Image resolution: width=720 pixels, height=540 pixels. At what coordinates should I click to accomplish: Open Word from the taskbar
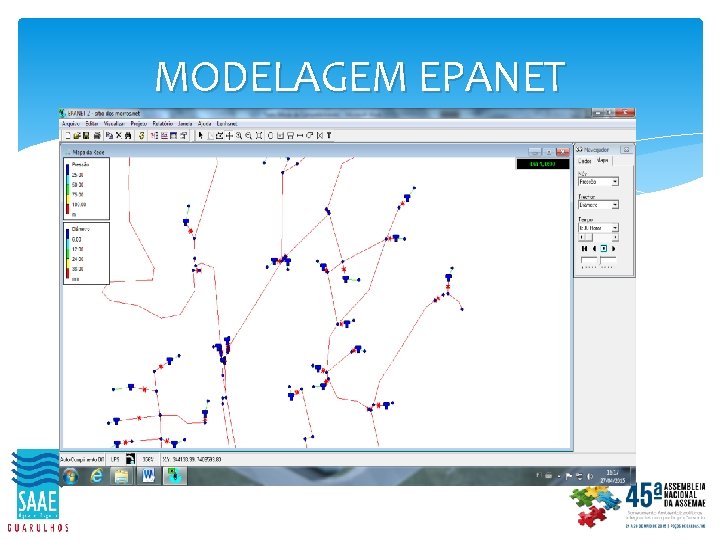point(148,476)
